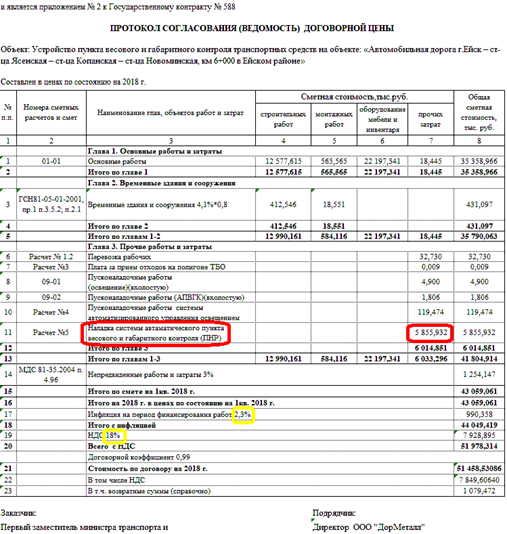Image resolution: width=507 pixels, height=534 pixels.
Task: Click the 'Заказчик:' signature label
Action: pyautogui.click(x=18, y=513)
